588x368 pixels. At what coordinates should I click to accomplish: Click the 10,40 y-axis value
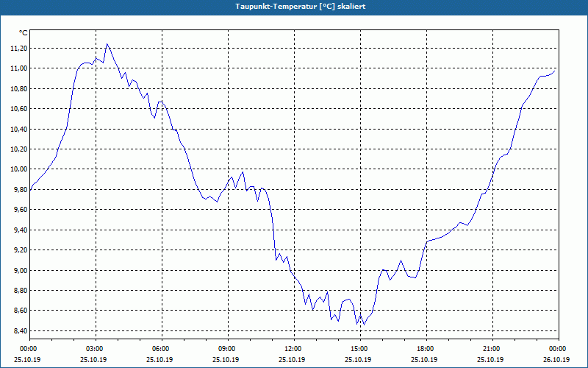pyautogui.click(x=20, y=130)
